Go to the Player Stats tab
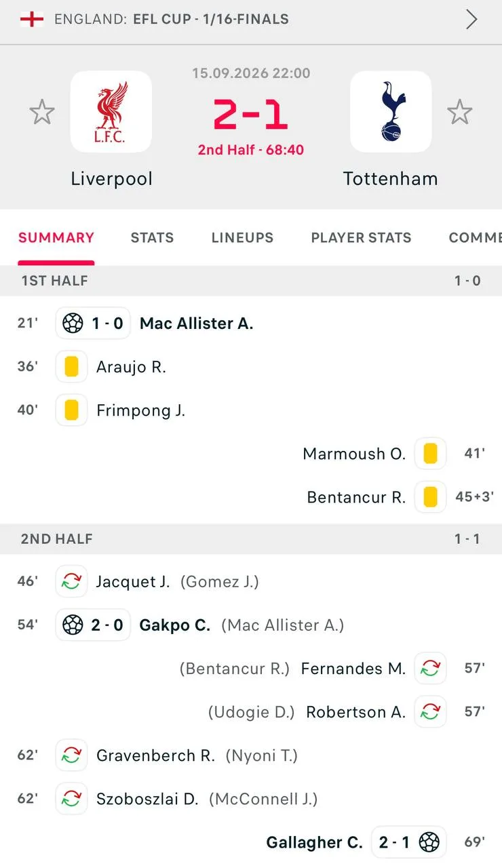Image resolution: width=502 pixels, height=868 pixels. (x=361, y=238)
